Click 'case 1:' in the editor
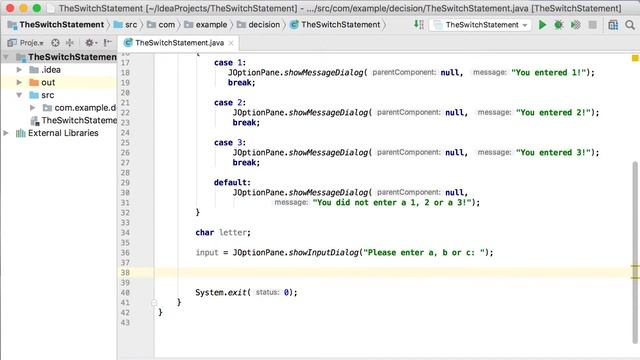 (230, 62)
